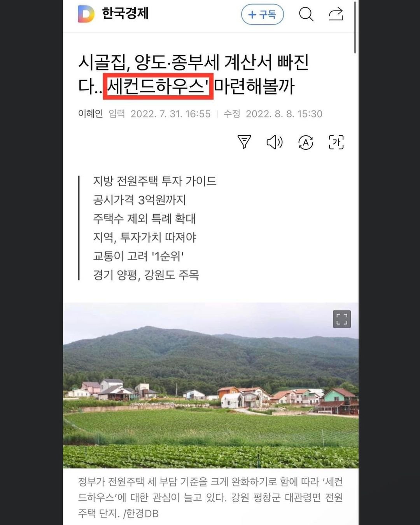Subscribe with the + 구독 button
Screen dimensions: 420x525
[262, 15]
